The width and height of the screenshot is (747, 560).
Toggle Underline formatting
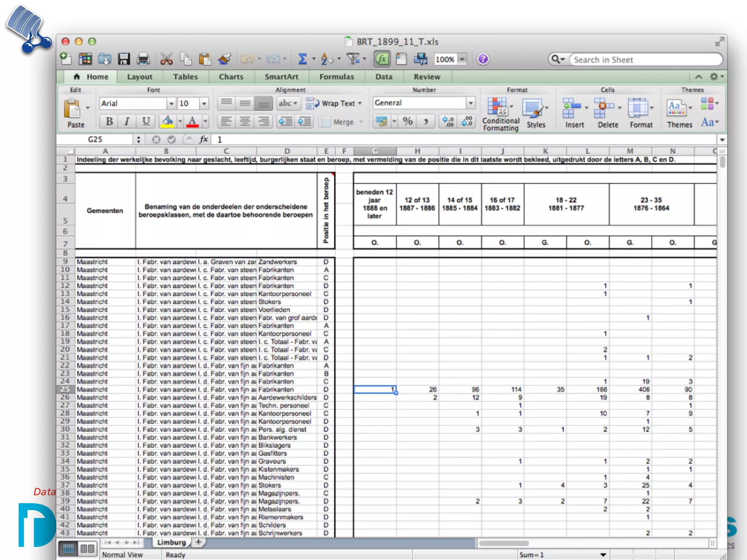click(146, 121)
